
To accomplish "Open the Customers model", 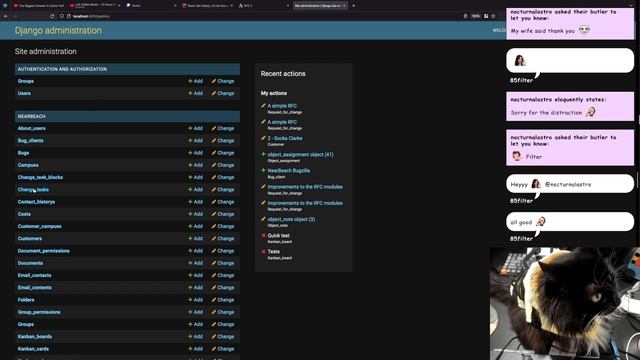I will click(x=30, y=239).
